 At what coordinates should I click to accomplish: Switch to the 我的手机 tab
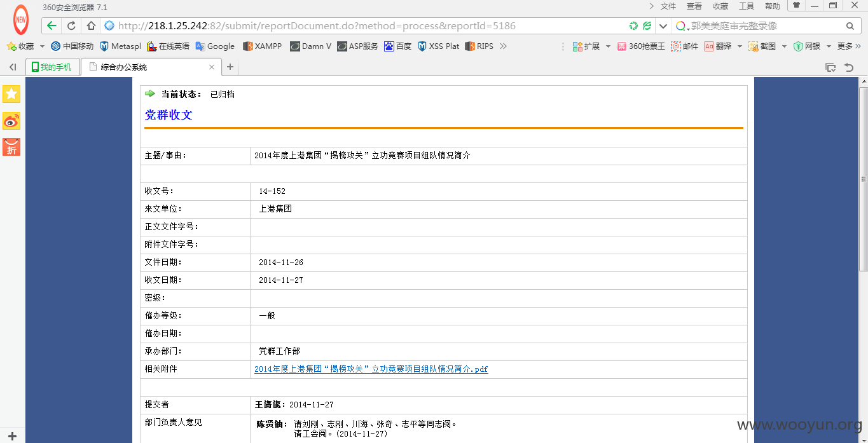pyautogui.click(x=53, y=67)
